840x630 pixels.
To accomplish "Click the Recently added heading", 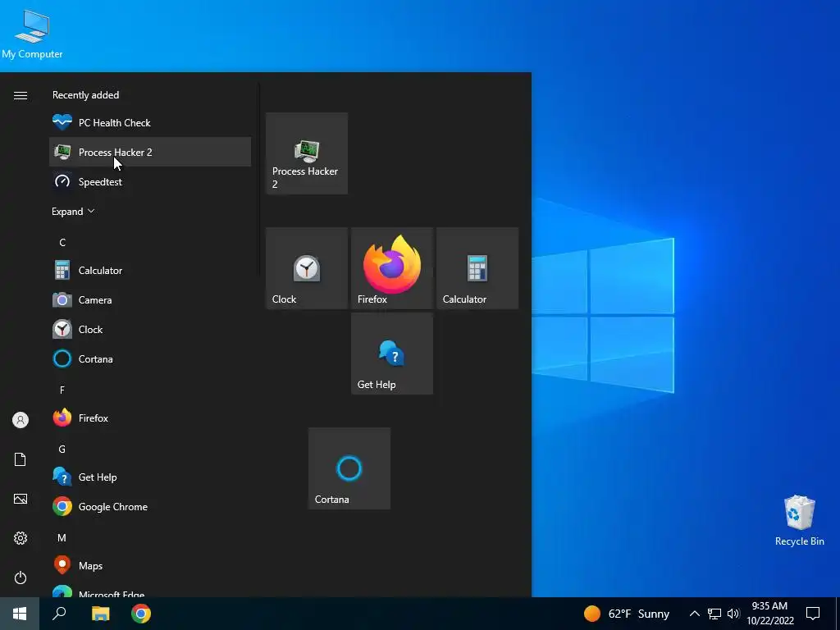I will coord(85,95).
